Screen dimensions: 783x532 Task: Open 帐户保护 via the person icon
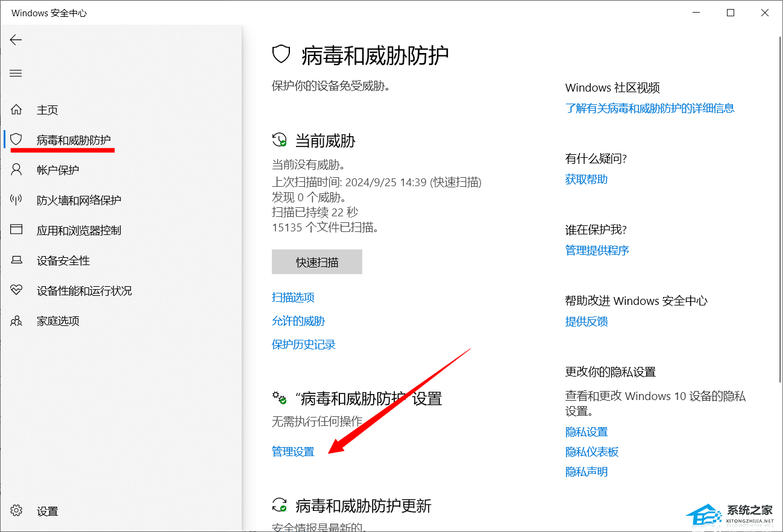click(x=16, y=170)
